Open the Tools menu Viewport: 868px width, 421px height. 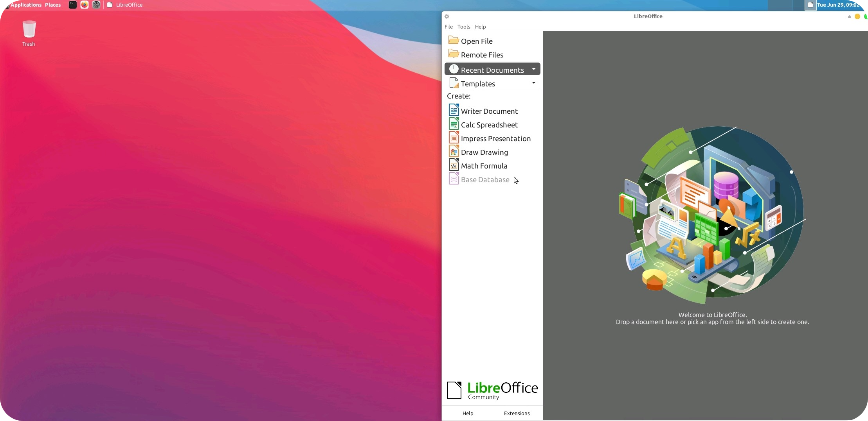464,27
